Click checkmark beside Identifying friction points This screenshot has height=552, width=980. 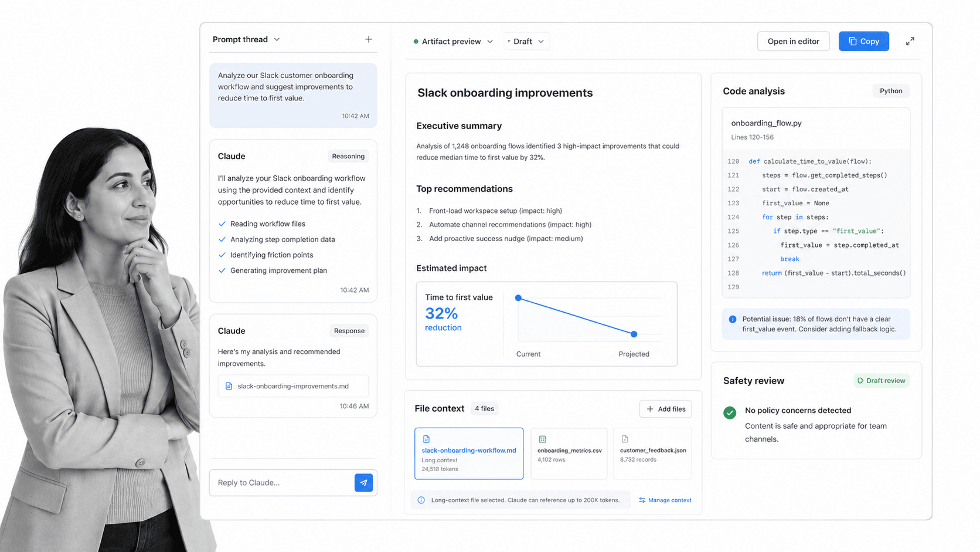[222, 255]
